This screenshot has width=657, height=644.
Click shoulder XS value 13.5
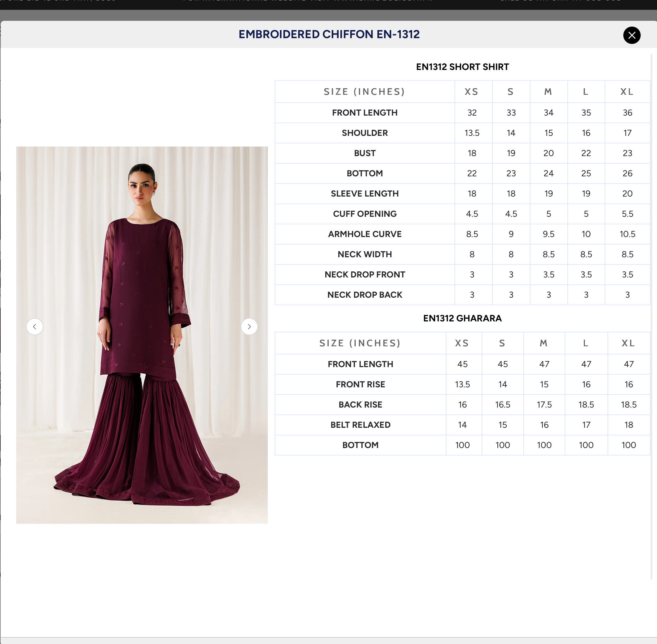(472, 133)
